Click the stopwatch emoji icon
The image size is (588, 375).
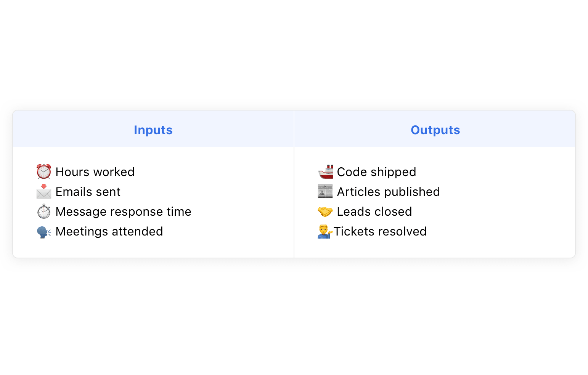(44, 212)
